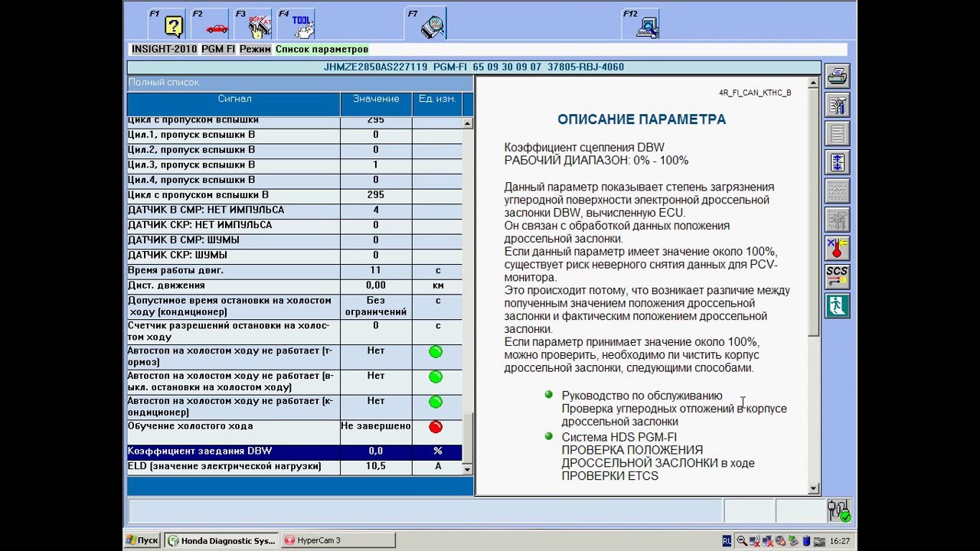Image resolution: width=980 pixels, height=551 pixels.
Task: Click red indicator for Обучение холостого хода
Action: [436, 427]
